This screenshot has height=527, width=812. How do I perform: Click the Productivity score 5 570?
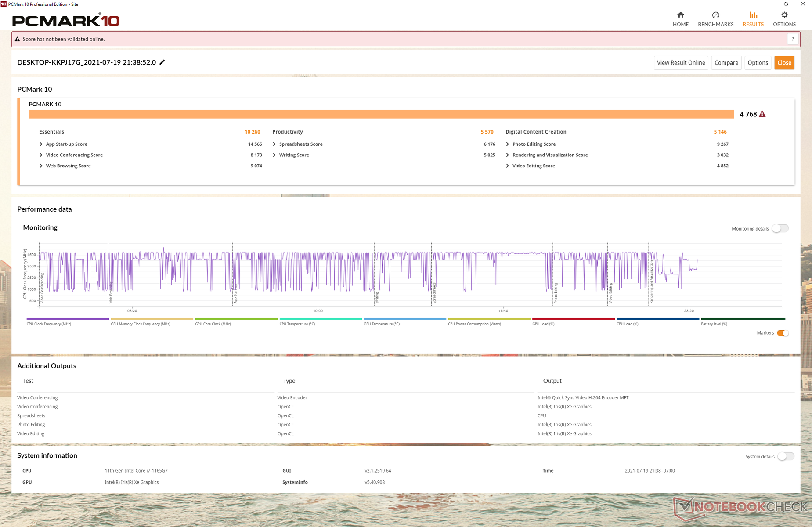pyautogui.click(x=487, y=132)
